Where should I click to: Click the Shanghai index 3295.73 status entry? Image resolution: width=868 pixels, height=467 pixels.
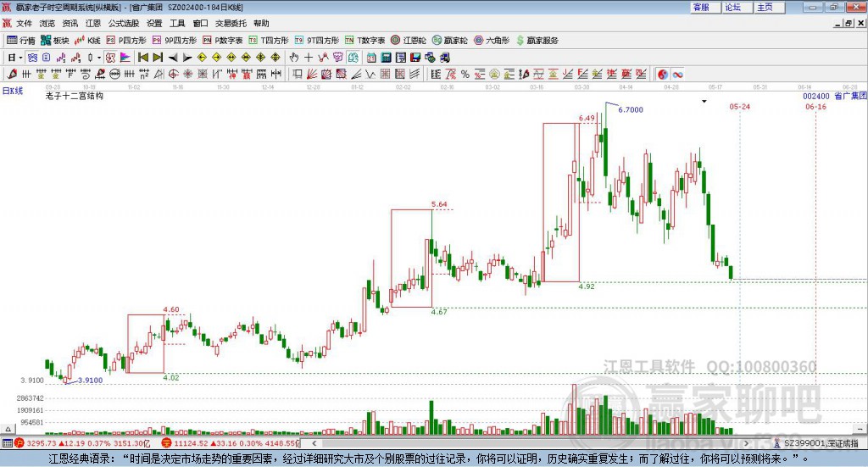[83, 443]
